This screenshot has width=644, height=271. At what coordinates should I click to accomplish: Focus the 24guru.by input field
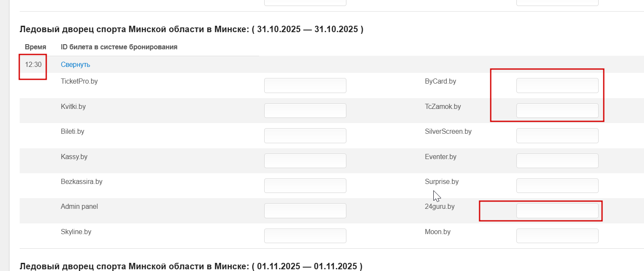click(x=557, y=211)
